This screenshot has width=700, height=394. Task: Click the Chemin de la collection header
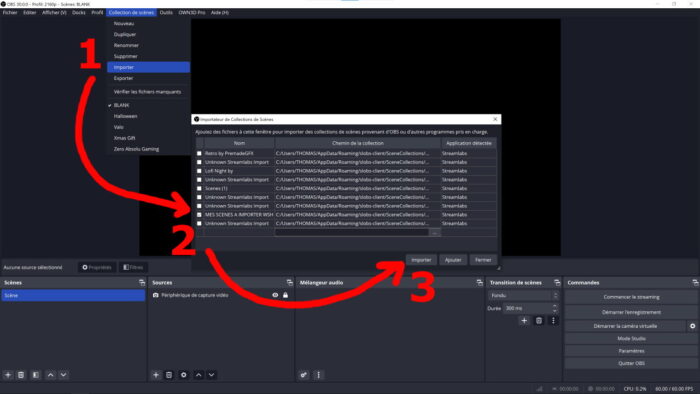(x=358, y=143)
